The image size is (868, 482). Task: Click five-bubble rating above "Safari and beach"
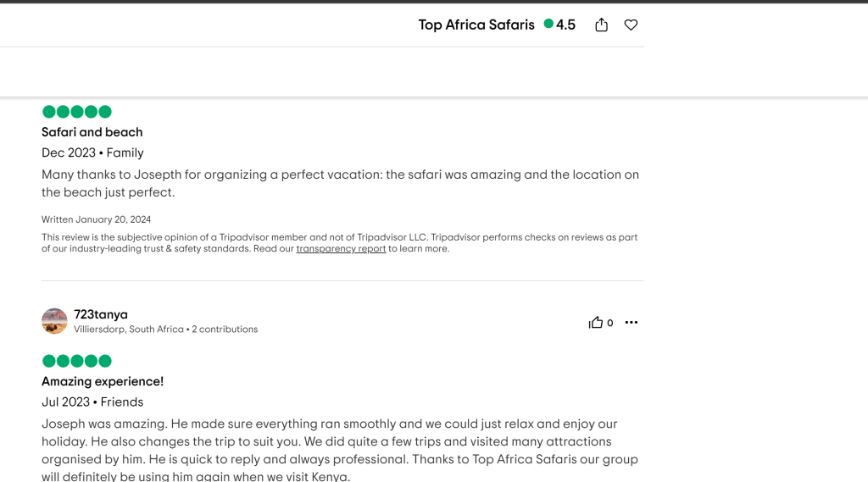(77, 112)
